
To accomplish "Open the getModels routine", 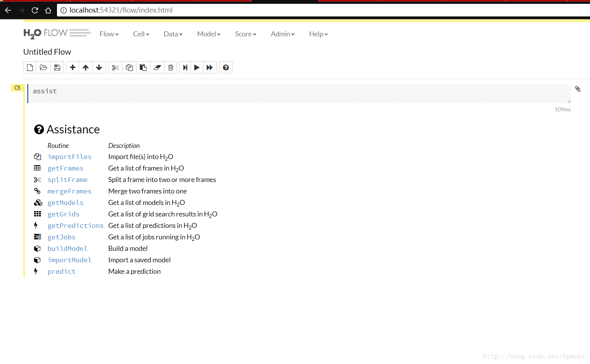I will pyautogui.click(x=65, y=203).
